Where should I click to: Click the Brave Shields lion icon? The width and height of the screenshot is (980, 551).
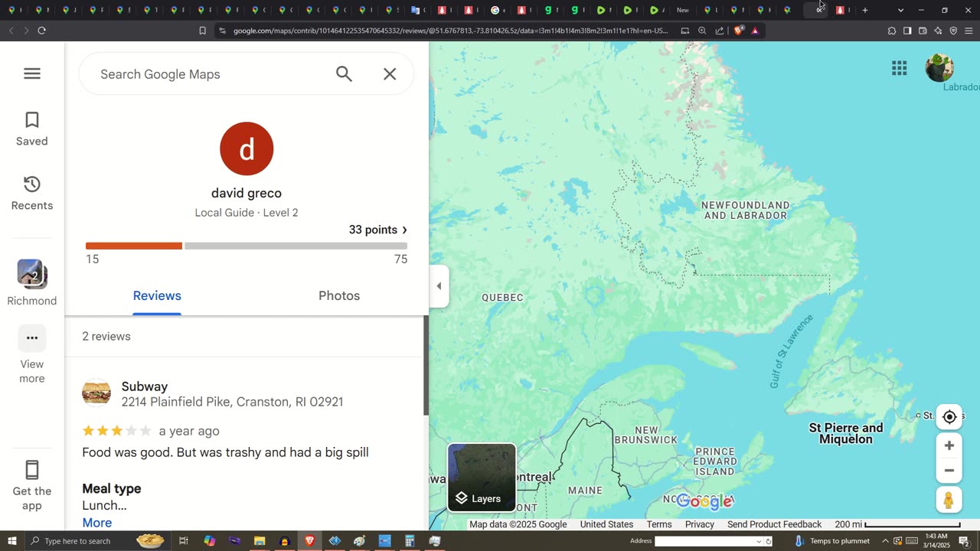click(x=738, y=31)
